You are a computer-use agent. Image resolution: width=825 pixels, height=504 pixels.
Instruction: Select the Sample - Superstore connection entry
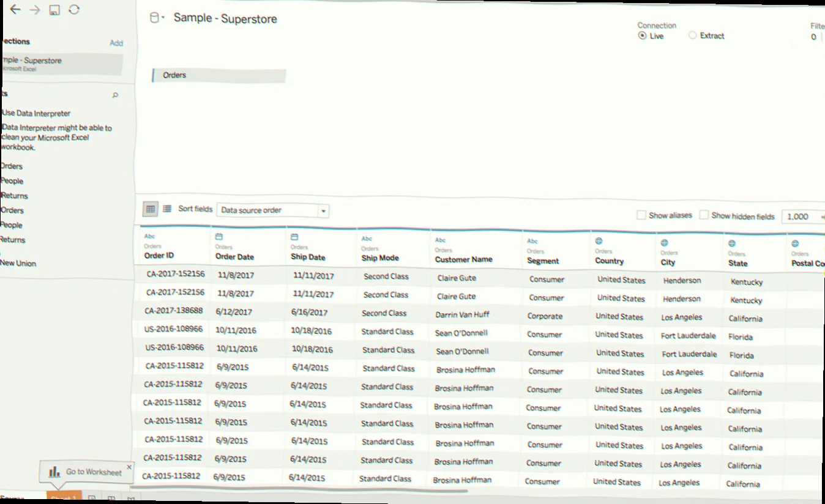[61, 64]
